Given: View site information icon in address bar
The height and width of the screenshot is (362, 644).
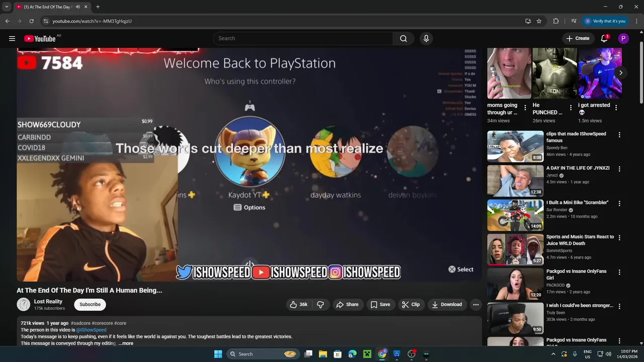Looking at the screenshot, I should coord(46,21).
